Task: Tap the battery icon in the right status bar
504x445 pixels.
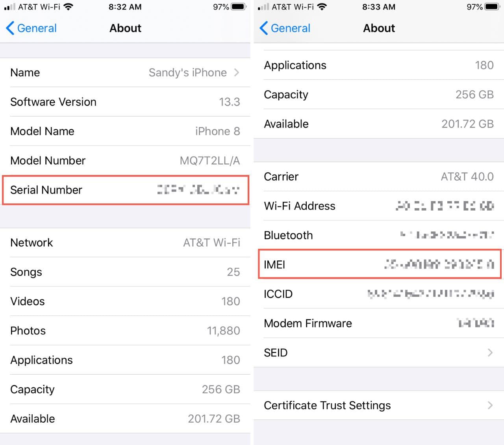Action: (492, 7)
